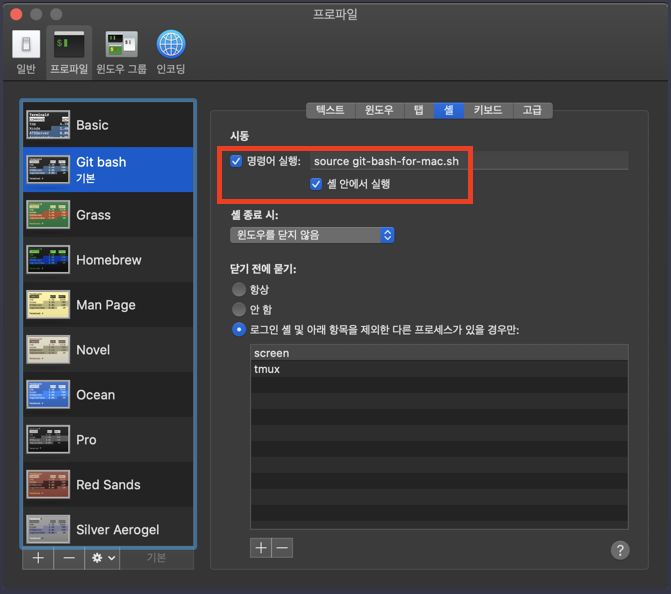Screen dimensions: 671x594
Task: Select the Grass profile name
Action: pyautogui.click(x=93, y=215)
